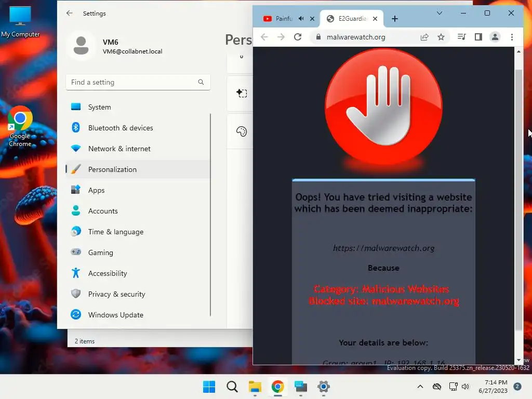
Task: Click the cloud sync tray icon
Action: tap(437, 387)
